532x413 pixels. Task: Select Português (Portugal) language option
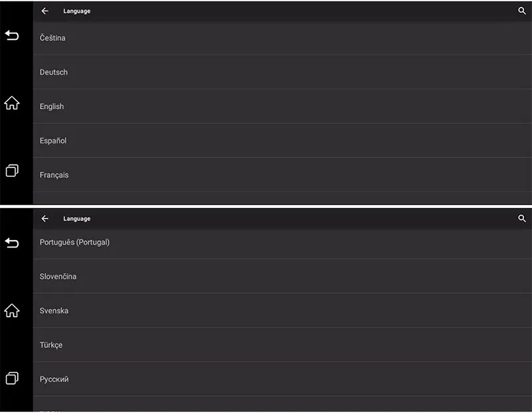[282, 243]
